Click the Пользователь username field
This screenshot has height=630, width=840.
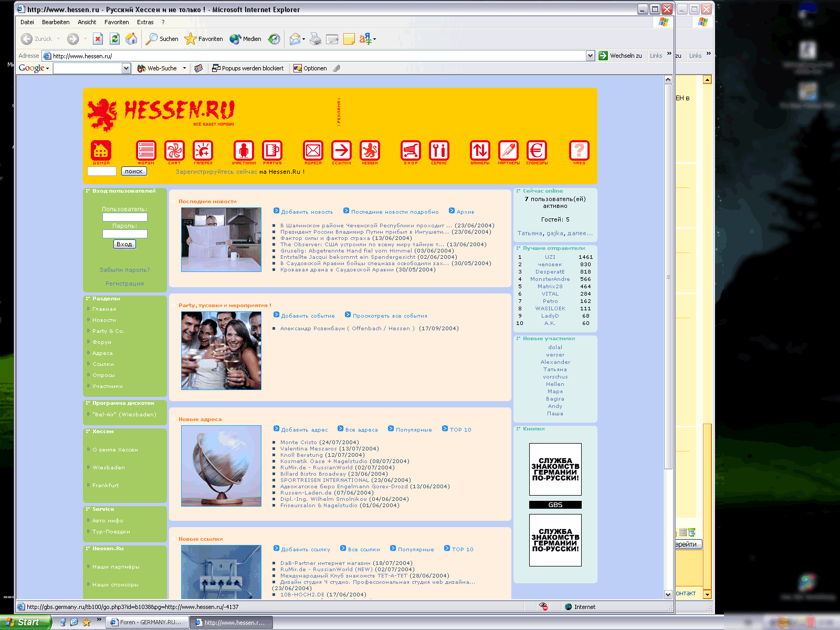click(x=125, y=217)
